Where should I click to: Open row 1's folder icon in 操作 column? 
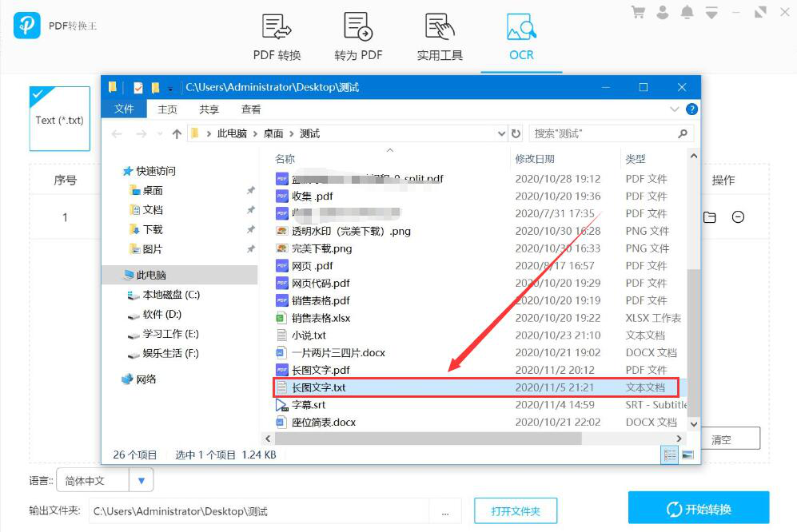pyautogui.click(x=710, y=217)
